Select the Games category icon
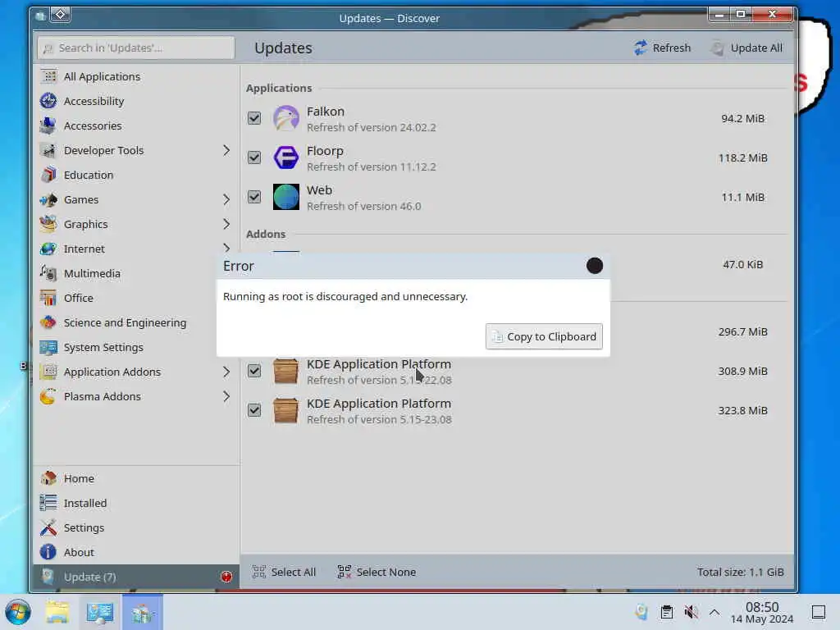Screen dimensions: 840x630 tap(48, 200)
